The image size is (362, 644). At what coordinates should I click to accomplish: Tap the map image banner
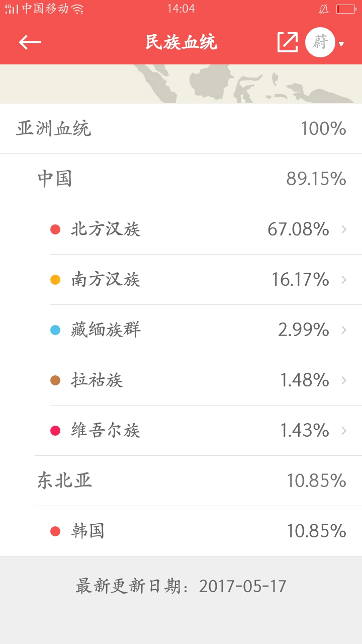(x=181, y=84)
